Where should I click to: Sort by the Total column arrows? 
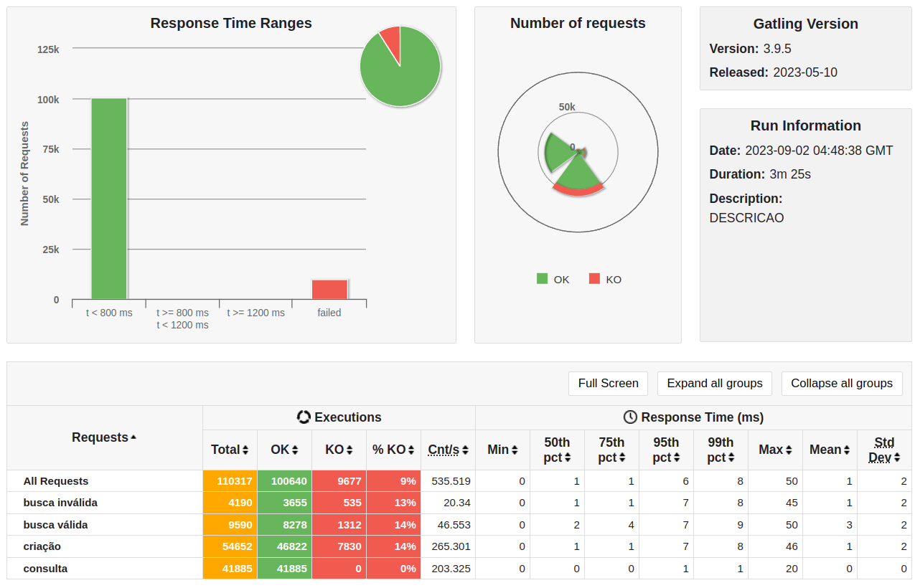click(245, 450)
